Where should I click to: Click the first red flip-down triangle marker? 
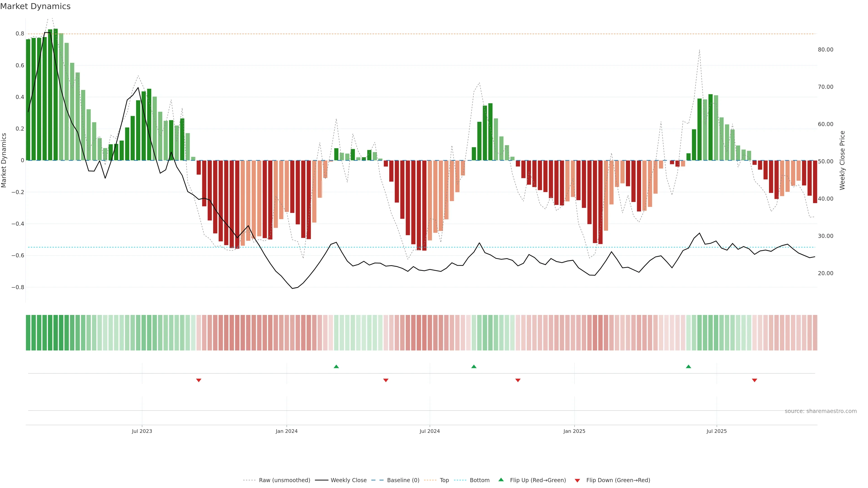tap(199, 380)
